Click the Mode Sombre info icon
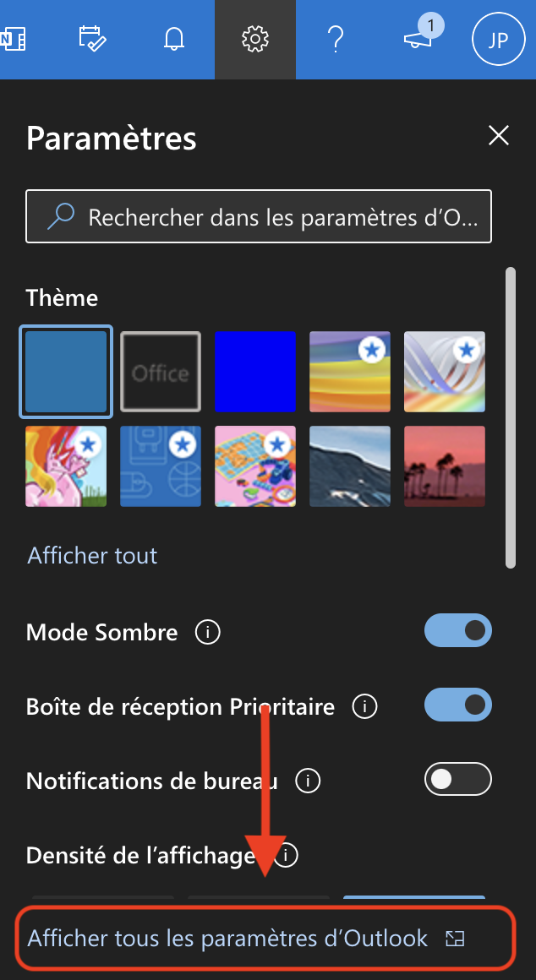Image resolution: width=536 pixels, height=980 pixels. [208, 632]
